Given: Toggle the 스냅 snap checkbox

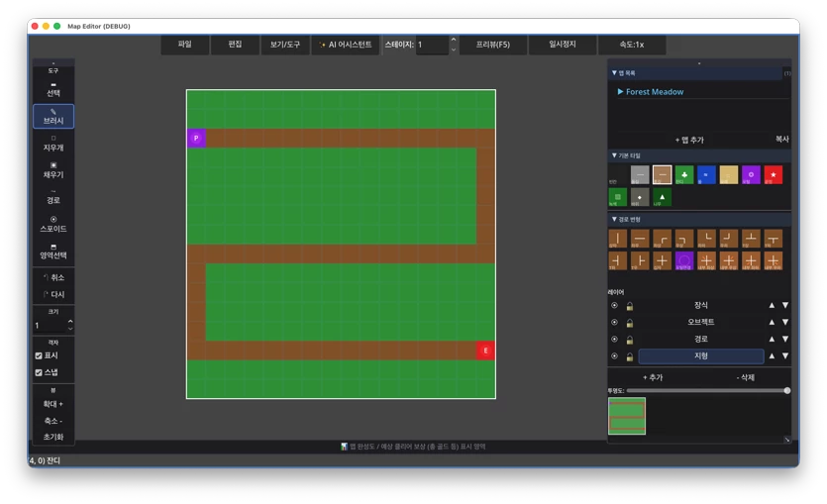Looking at the screenshot, I should [39, 372].
